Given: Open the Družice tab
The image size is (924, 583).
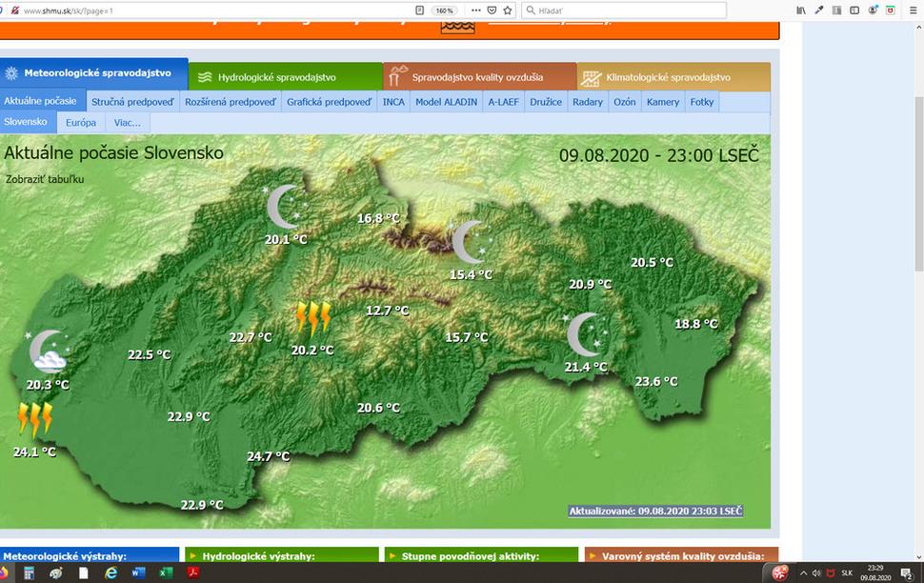Looking at the screenshot, I should (x=546, y=102).
